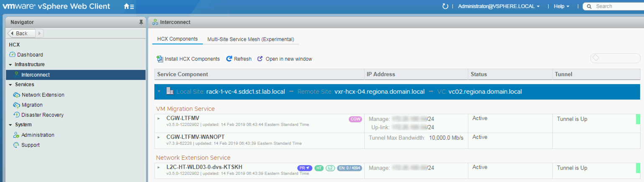The height and width of the screenshot is (182, 644).
Task: Collapse the Infrastructure section
Action: (10, 65)
